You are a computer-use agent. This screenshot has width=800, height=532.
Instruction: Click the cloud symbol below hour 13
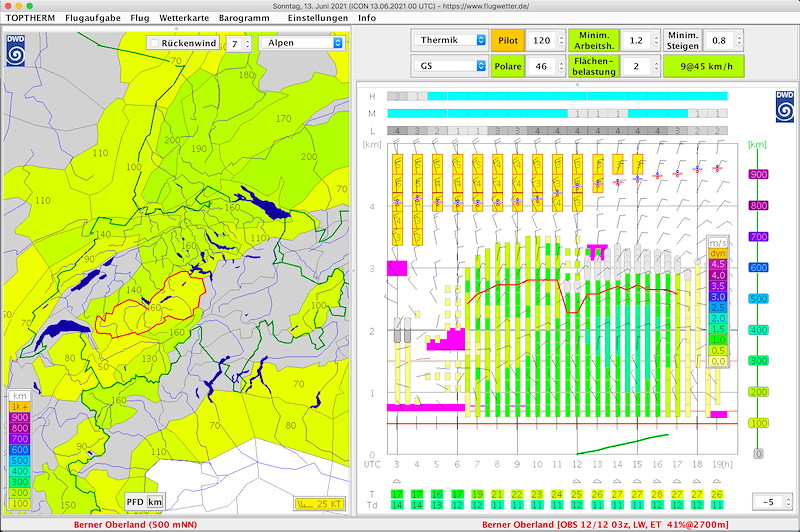(597, 481)
